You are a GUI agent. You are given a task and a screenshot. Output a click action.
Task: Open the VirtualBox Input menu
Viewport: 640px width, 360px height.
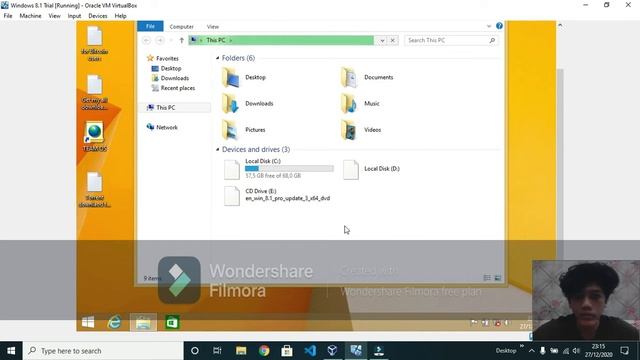74,16
